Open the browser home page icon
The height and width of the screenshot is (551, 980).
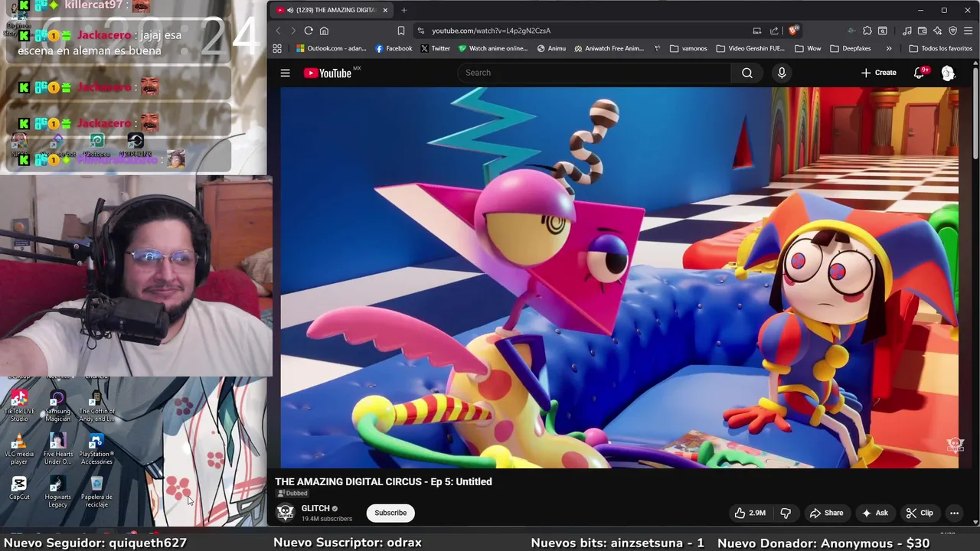(324, 31)
